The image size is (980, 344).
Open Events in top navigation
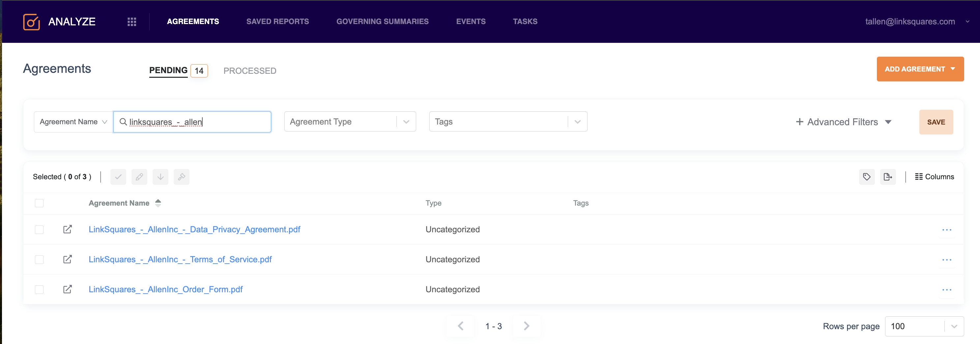(471, 22)
